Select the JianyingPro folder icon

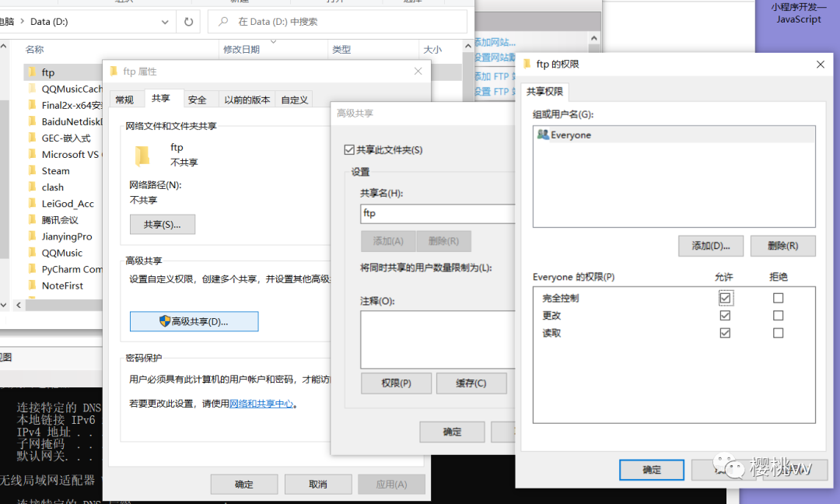coord(32,236)
